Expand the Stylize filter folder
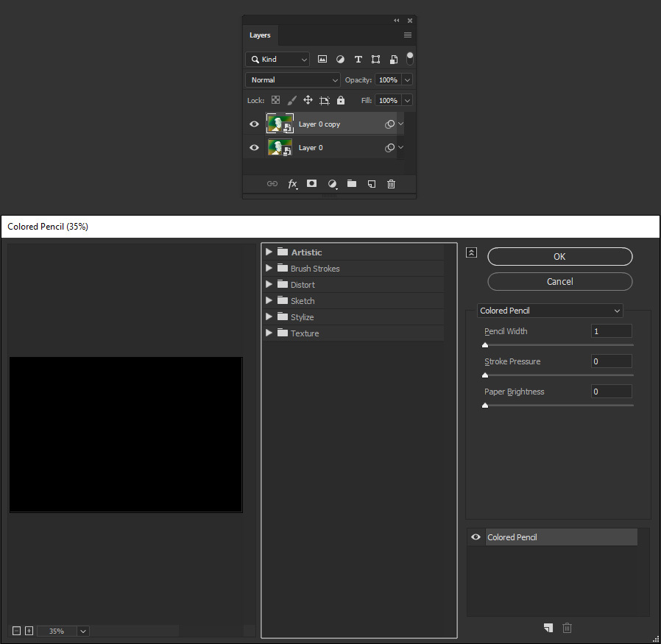 (x=269, y=316)
